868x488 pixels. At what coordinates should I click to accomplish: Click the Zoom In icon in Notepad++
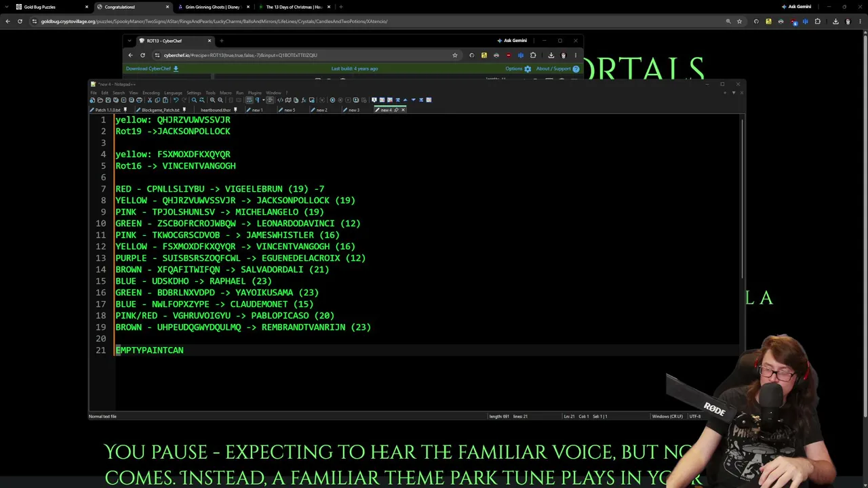212,100
